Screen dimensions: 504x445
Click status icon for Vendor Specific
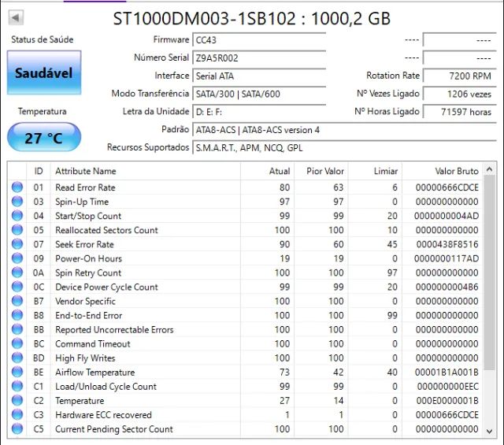click(17, 301)
